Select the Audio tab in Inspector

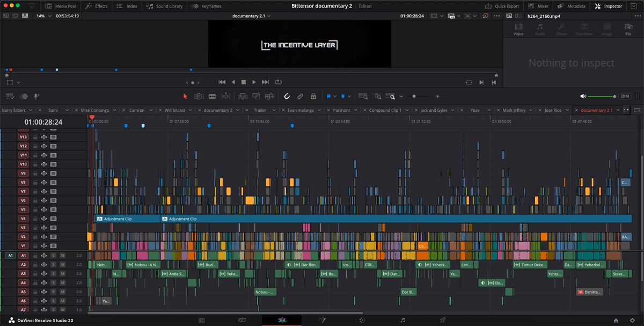[x=539, y=29]
